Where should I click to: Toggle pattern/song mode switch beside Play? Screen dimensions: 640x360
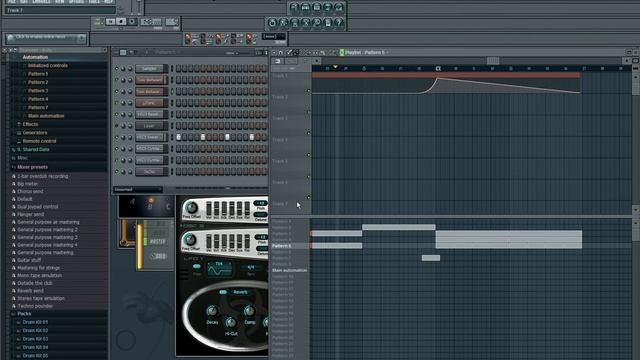click(x=98, y=21)
